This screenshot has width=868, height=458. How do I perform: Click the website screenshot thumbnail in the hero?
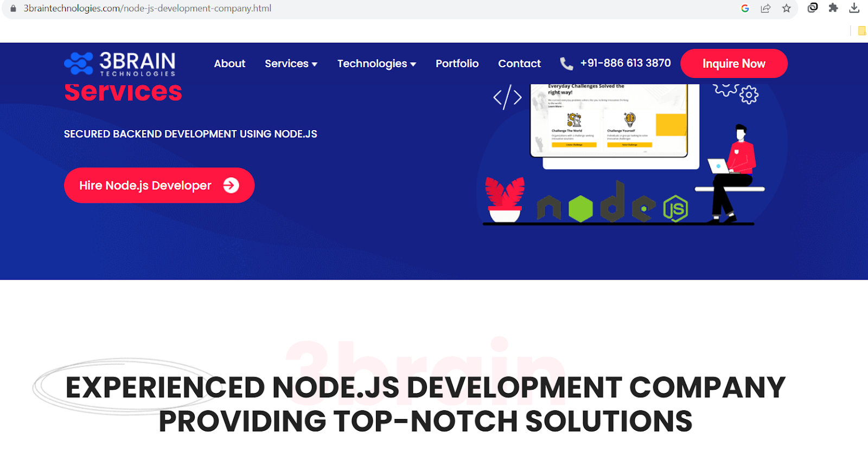click(x=609, y=120)
